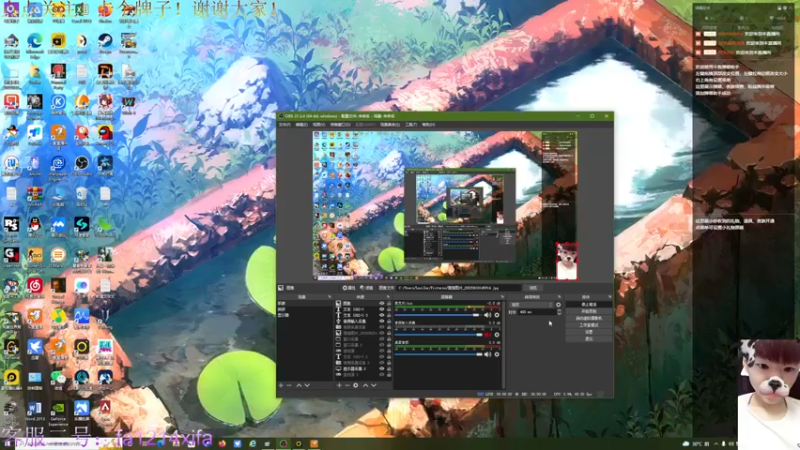Image resolution: width=800 pixels, height=450 pixels.
Task: Add a new scene in Scenes panel
Action: [x=281, y=385]
